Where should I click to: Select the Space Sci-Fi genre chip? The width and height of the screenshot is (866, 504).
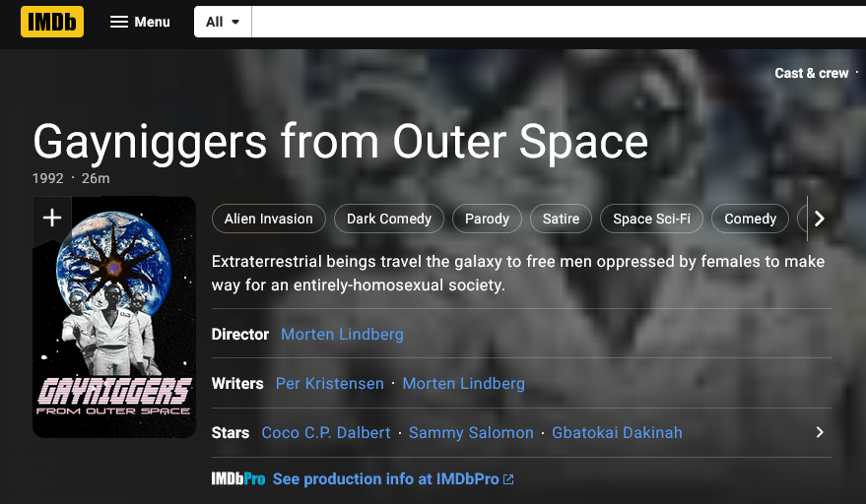651,219
